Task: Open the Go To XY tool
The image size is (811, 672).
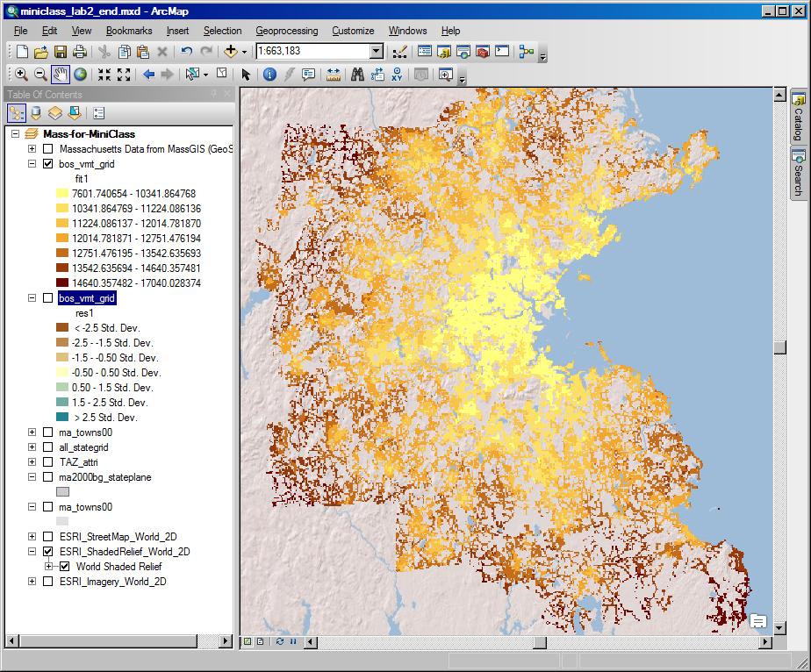Action: pyautogui.click(x=397, y=74)
